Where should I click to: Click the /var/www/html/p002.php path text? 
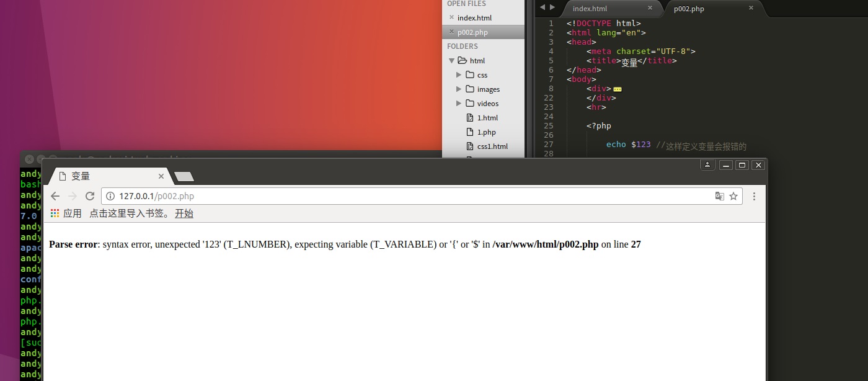546,244
